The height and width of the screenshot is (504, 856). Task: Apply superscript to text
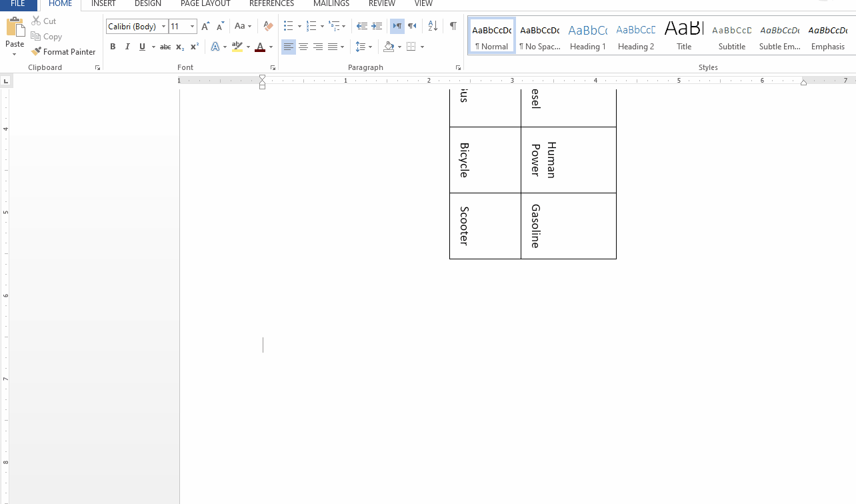click(193, 47)
